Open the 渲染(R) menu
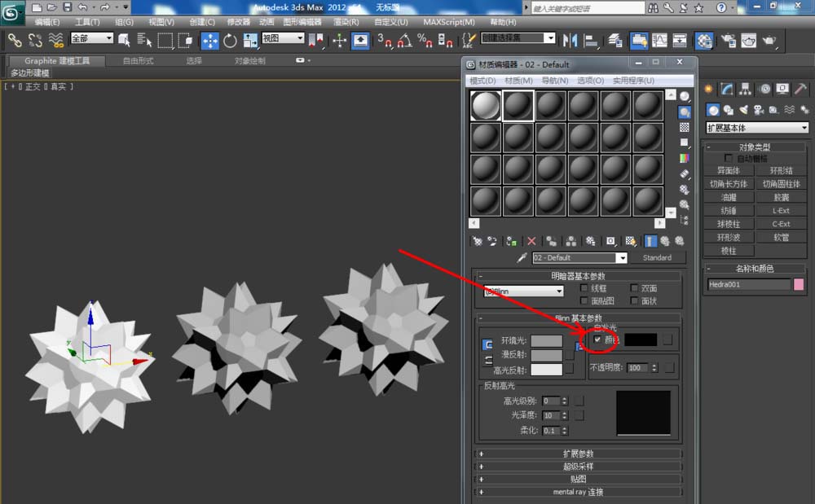 click(346, 22)
